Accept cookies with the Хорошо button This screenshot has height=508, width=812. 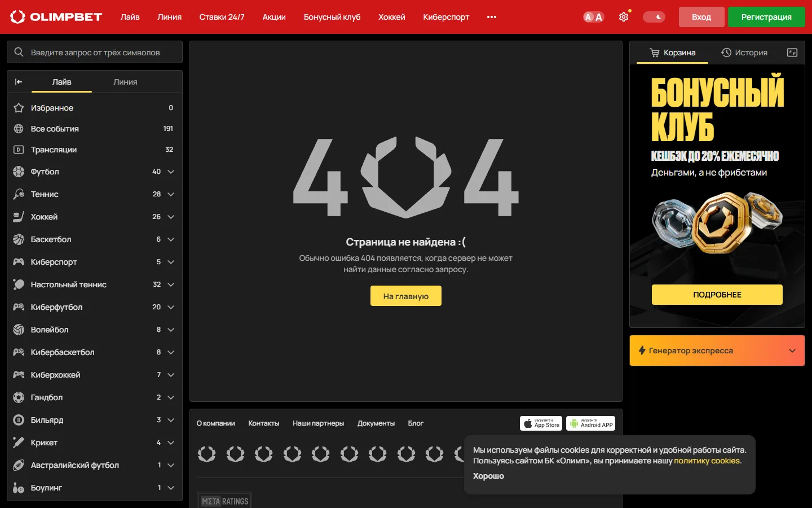tap(488, 476)
